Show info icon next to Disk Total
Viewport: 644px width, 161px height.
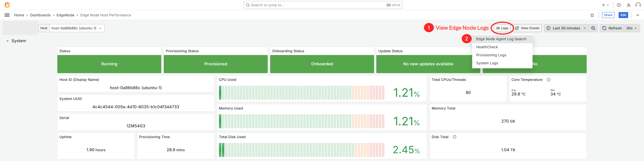point(455,137)
